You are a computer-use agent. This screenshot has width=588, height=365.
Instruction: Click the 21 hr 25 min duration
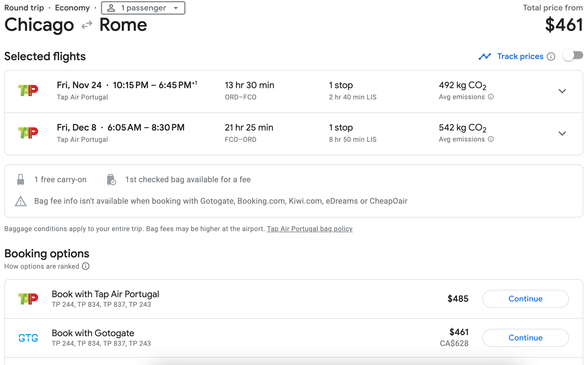pos(249,127)
